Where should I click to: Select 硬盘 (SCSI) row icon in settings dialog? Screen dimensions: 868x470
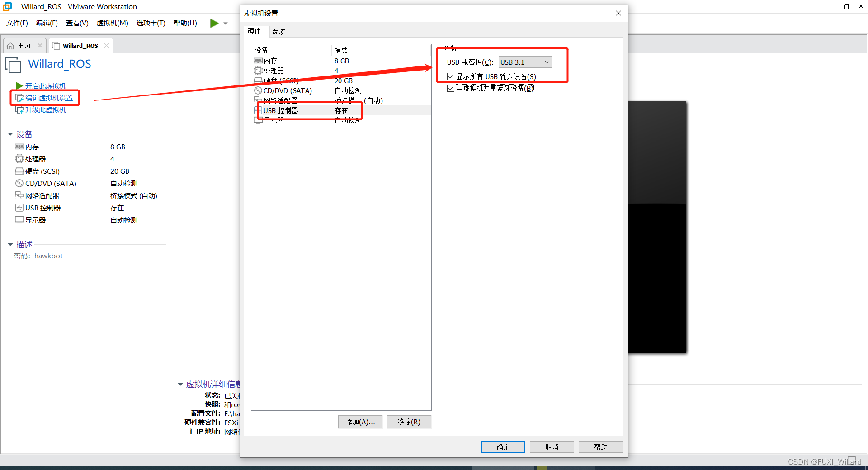(x=258, y=81)
